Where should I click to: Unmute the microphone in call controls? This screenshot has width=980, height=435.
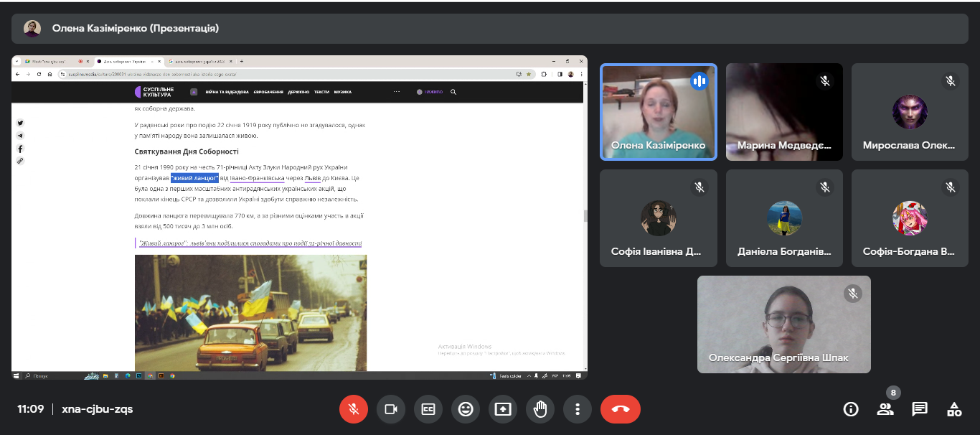[x=354, y=409]
